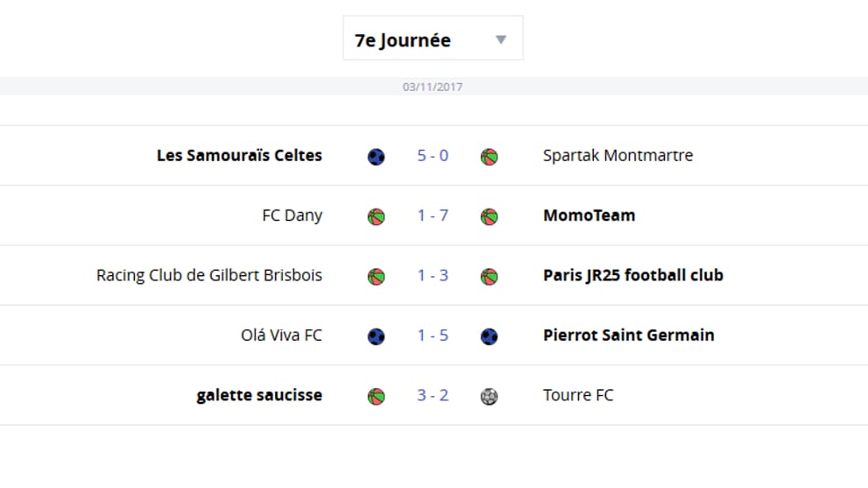Open the 5 - 0 match score
Viewport: 868px width, 488px height.
(x=433, y=156)
